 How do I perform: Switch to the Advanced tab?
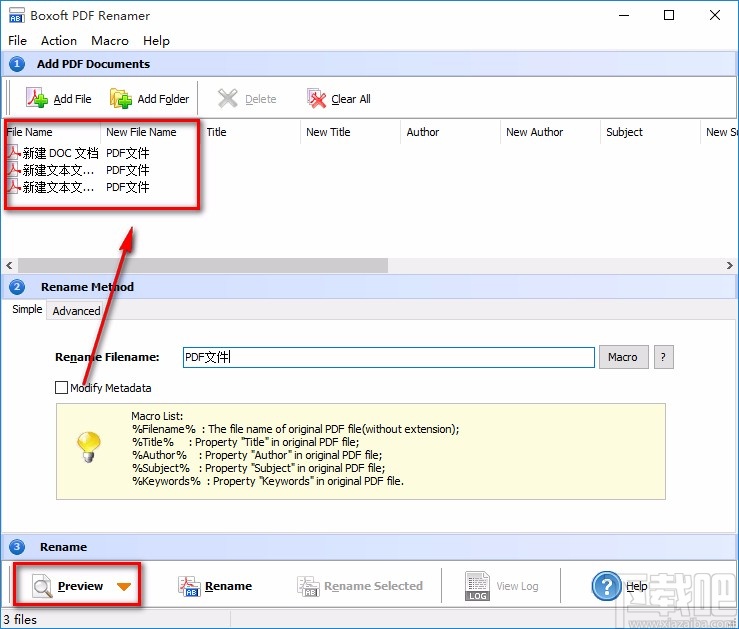[x=76, y=311]
